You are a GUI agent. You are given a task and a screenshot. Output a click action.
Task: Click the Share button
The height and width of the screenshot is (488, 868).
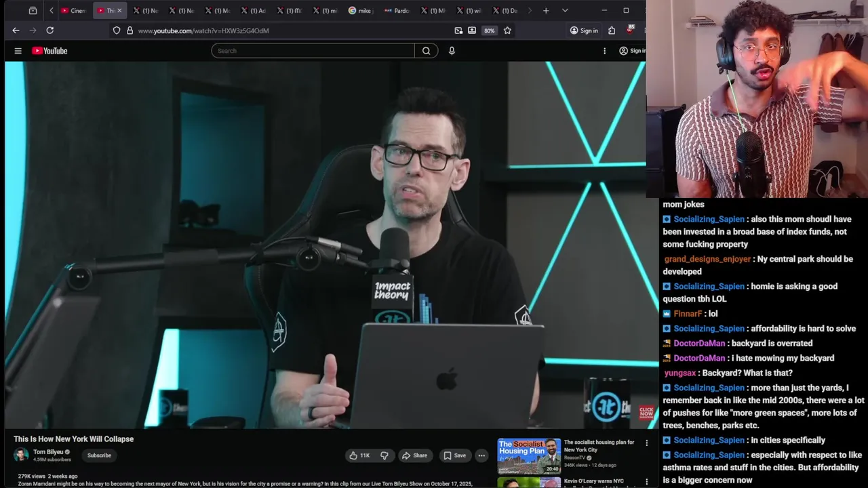[414, 455]
